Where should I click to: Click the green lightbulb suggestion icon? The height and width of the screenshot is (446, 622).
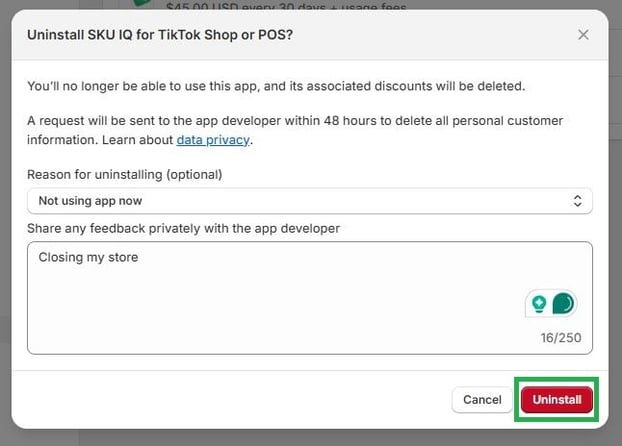click(539, 304)
